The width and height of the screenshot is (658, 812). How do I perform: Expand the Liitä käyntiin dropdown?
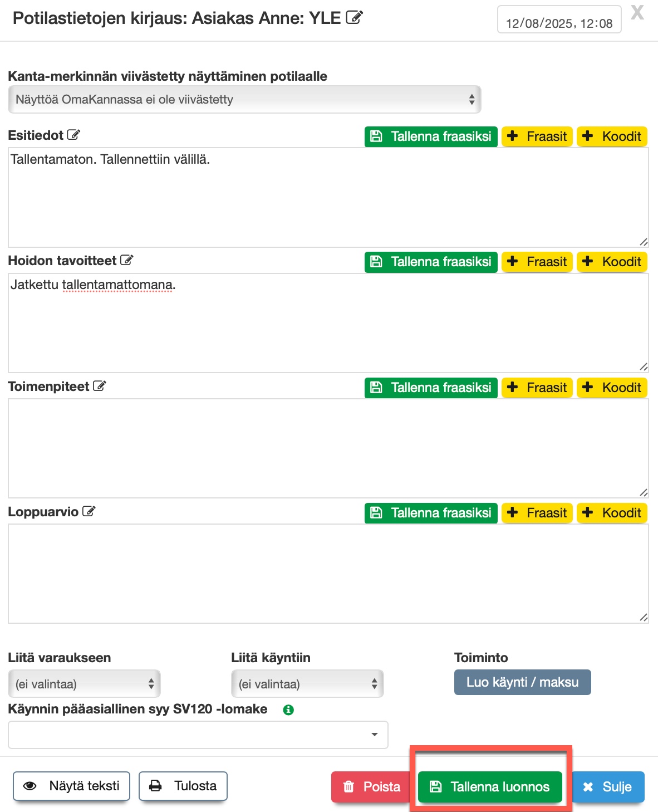(x=307, y=684)
